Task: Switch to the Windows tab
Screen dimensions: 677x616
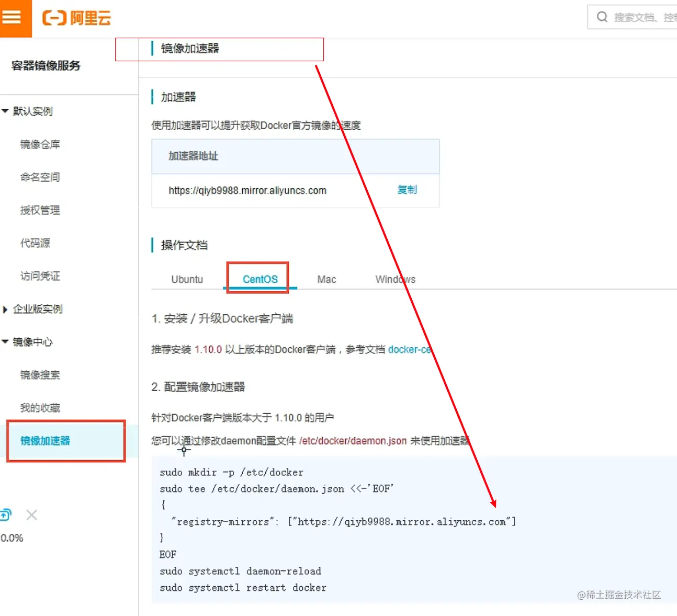Action: coord(396,279)
